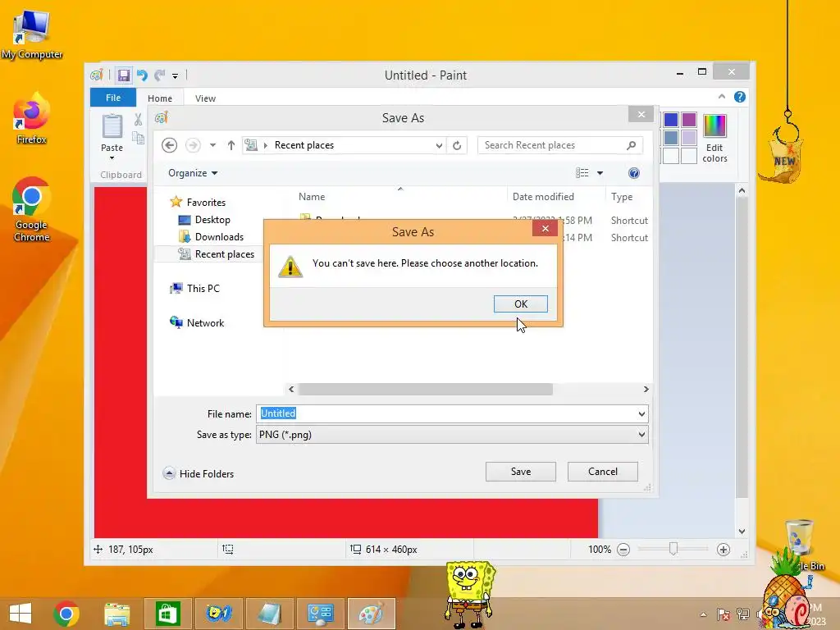Viewport: 840px width, 630px height.
Task: Expand the File name dropdown arrow
Action: pos(641,413)
